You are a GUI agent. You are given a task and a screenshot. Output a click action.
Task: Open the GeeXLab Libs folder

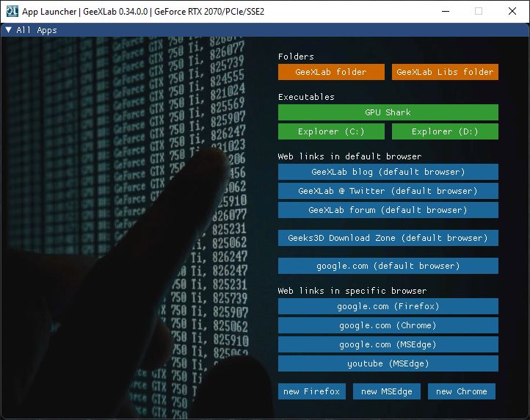(445, 72)
